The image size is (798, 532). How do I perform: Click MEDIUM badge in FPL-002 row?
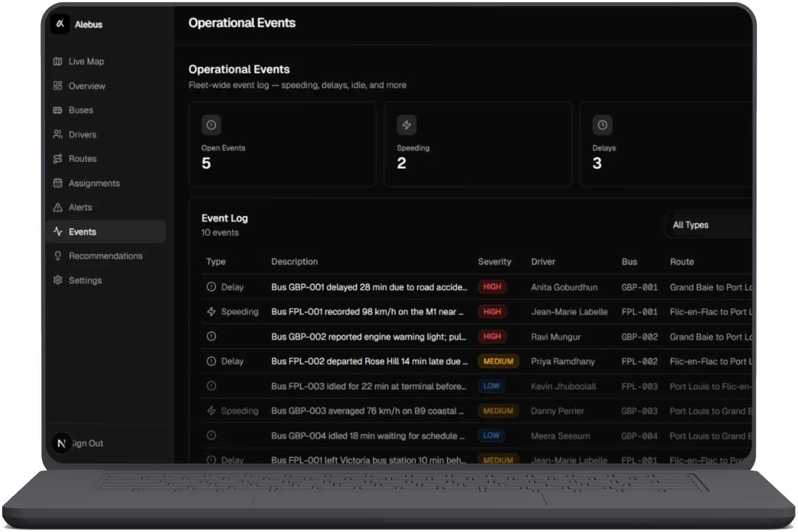click(x=498, y=361)
